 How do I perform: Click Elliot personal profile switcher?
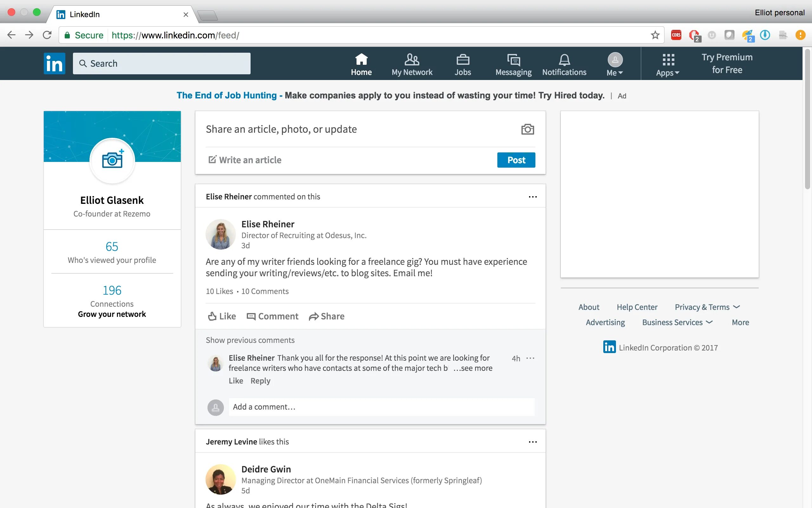click(779, 13)
